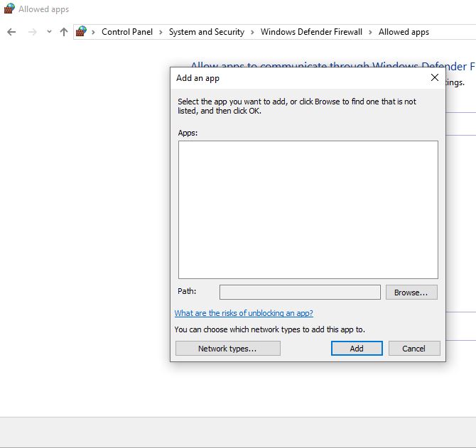
Task: Click the Allowed apps title bar icon
Action: click(9, 9)
